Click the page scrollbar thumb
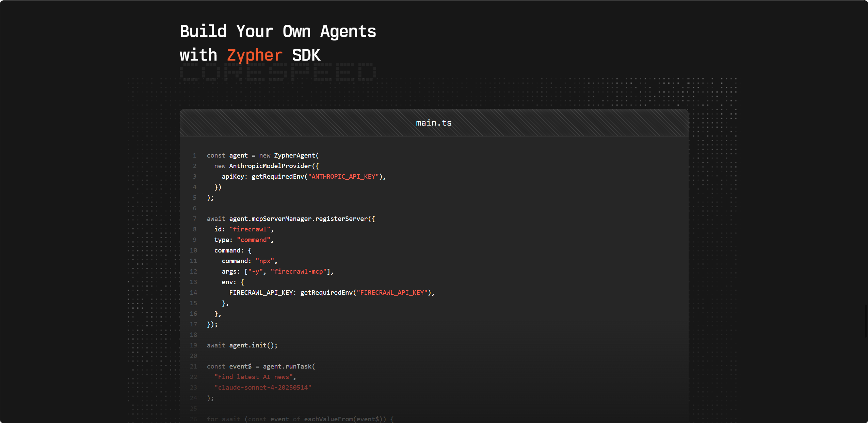The height and width of the screenshot is (423, 868). point(866,321)
